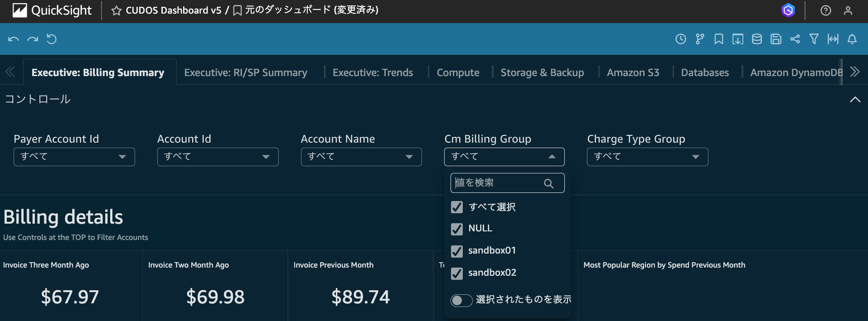Click Invoice Three Month Ago title

46,265
